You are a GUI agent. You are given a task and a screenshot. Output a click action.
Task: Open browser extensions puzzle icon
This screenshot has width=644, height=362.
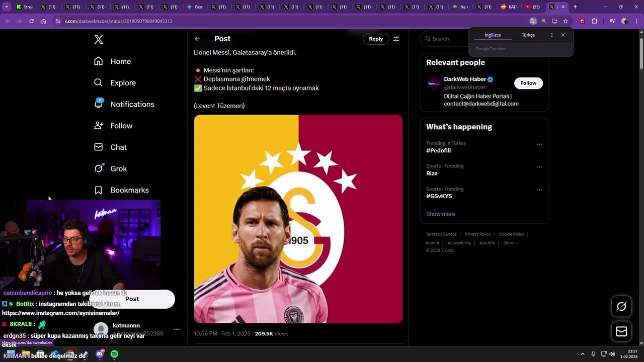tap(594, 21)
